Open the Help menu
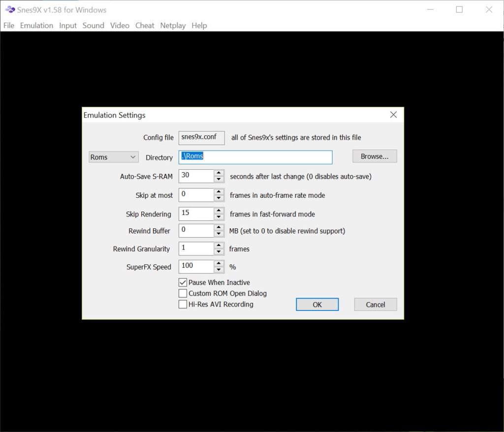 199,26
